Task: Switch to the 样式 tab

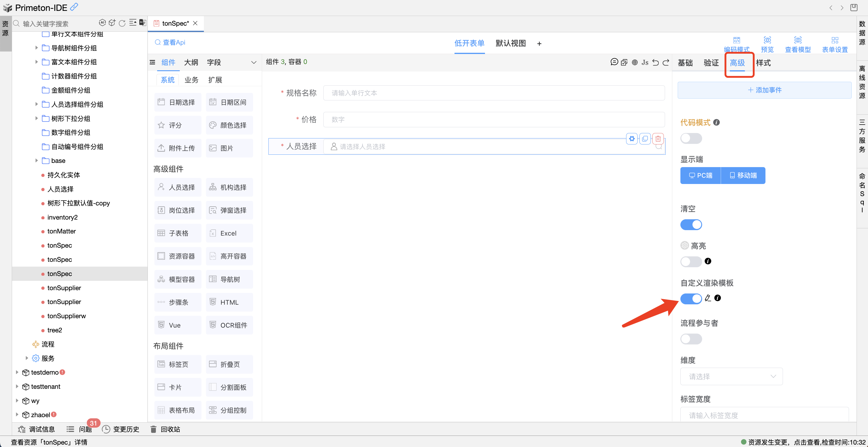Action: click(763, 63)
